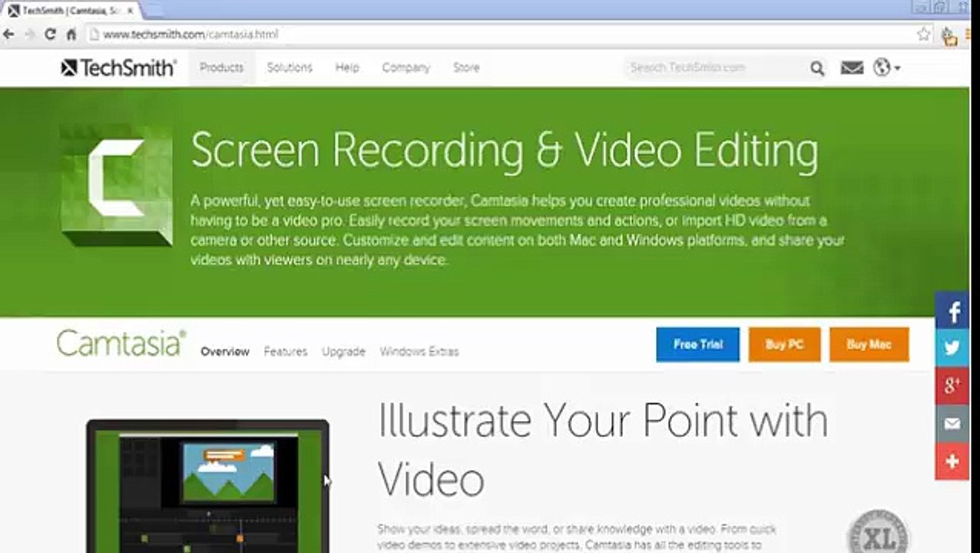Share on Twitter via sidebar icon
This screenshot has height=553, width=980.
(952, 348)
